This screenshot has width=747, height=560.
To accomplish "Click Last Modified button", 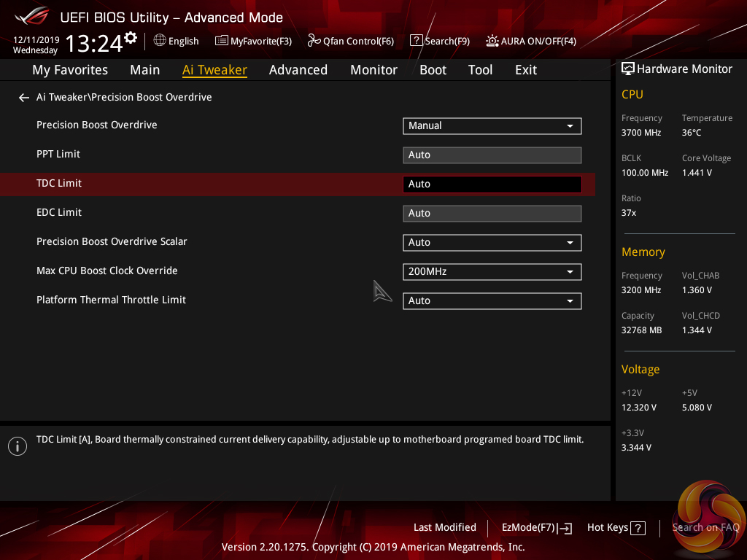I will [x=444, y=528].
